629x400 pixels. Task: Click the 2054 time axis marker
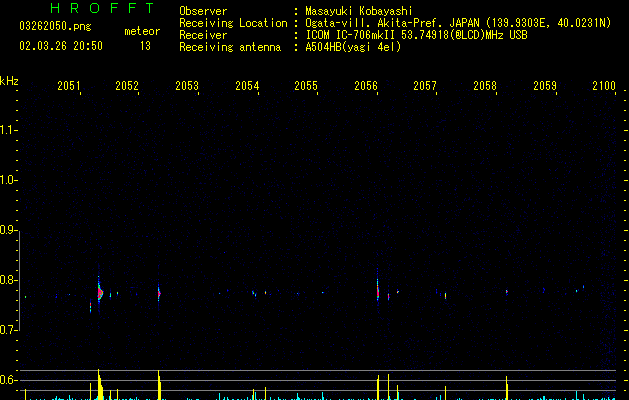[247, 86]
